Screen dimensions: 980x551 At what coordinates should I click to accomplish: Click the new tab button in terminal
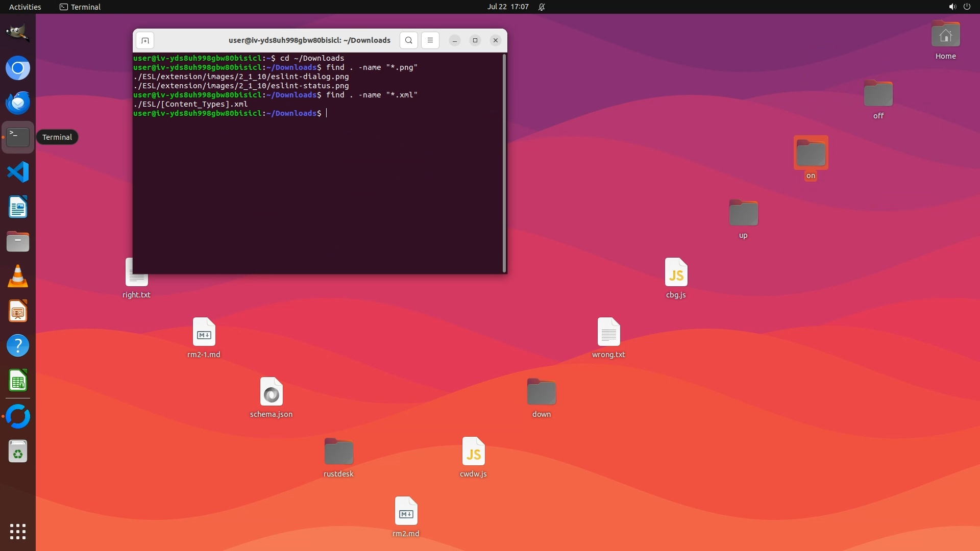tap(145, 40)
